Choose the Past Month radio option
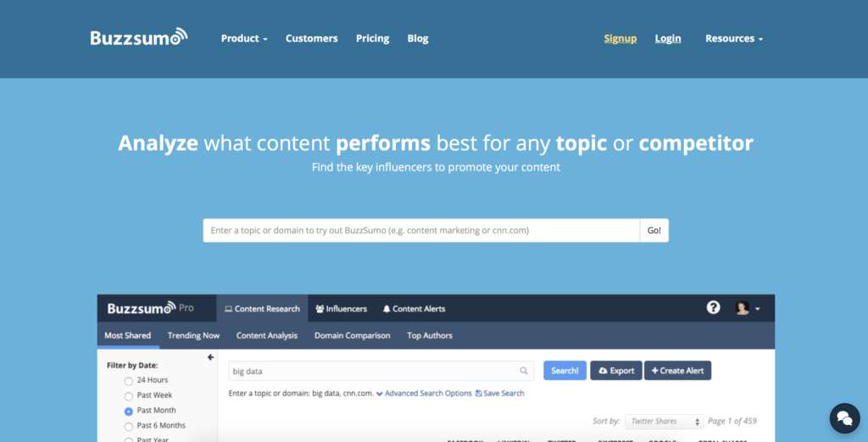This screenshot has height=442, width=868. coord(129,411)
